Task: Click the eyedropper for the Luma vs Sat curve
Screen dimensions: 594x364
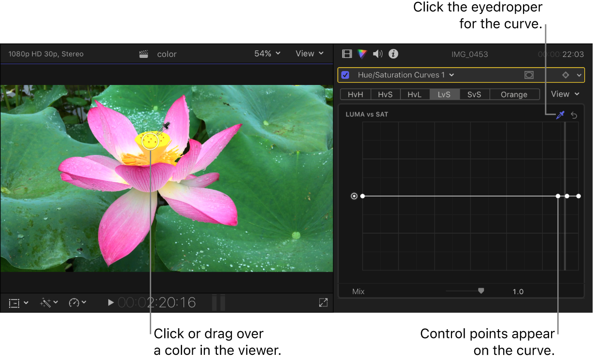Action: (561, 114)
